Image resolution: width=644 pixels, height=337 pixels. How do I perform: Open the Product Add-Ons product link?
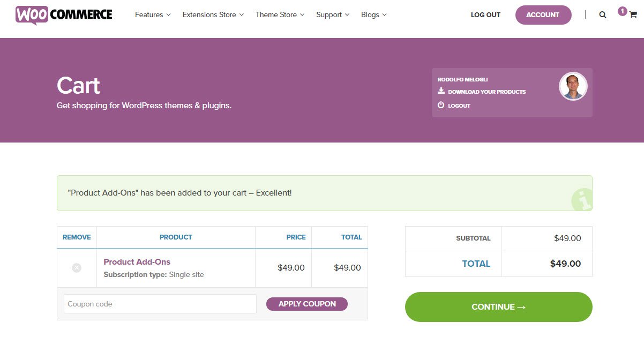tap(137, 262)
